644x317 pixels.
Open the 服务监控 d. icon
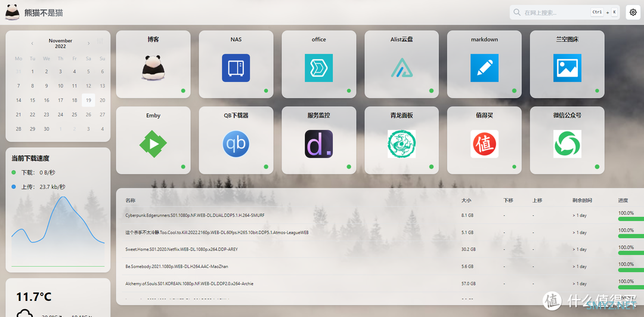click(318, 144)
